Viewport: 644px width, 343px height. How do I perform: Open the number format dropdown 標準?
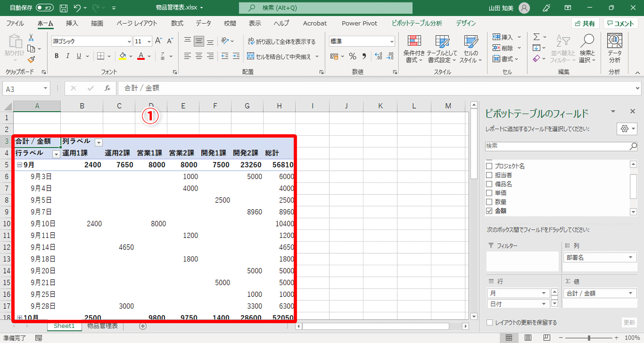point(392,41)
